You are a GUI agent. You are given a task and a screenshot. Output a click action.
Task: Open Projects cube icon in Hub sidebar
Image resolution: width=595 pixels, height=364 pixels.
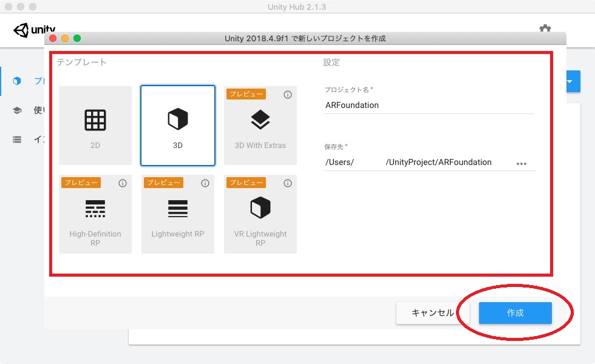click(17, 81)
